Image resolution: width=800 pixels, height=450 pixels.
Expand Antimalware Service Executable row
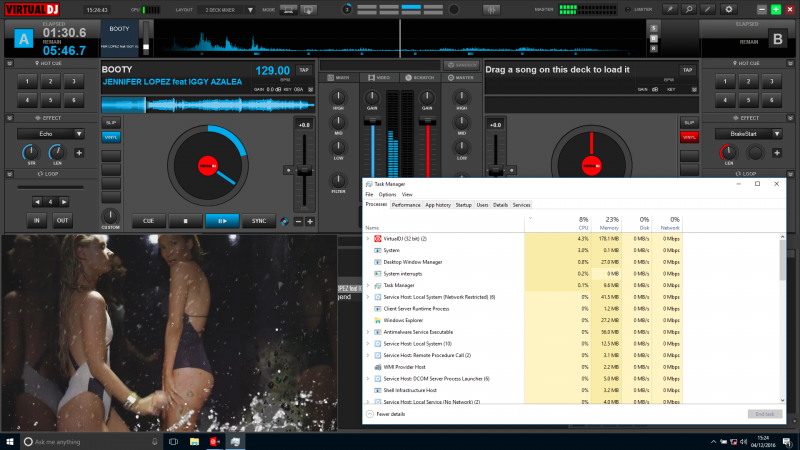(x=368, y=332)
